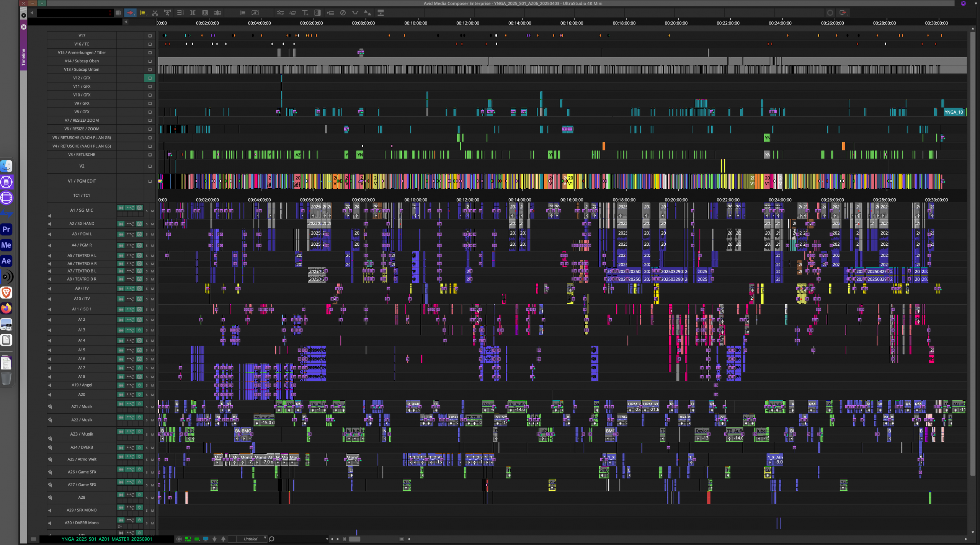
Task: Toggle power button on A3 / PGM L
Action: pos(139,234)
